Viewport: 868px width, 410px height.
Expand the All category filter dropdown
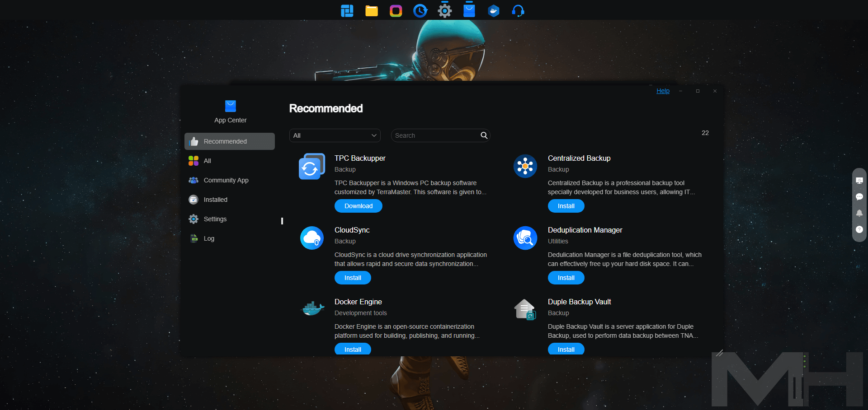coord(335,135)
